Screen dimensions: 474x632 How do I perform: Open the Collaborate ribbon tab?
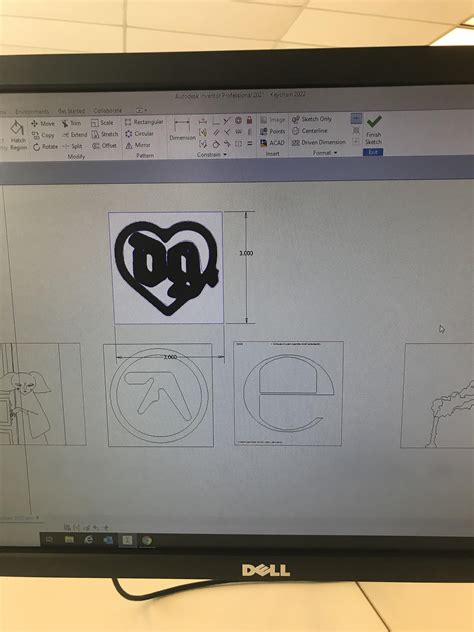click(x=108, y=110)
